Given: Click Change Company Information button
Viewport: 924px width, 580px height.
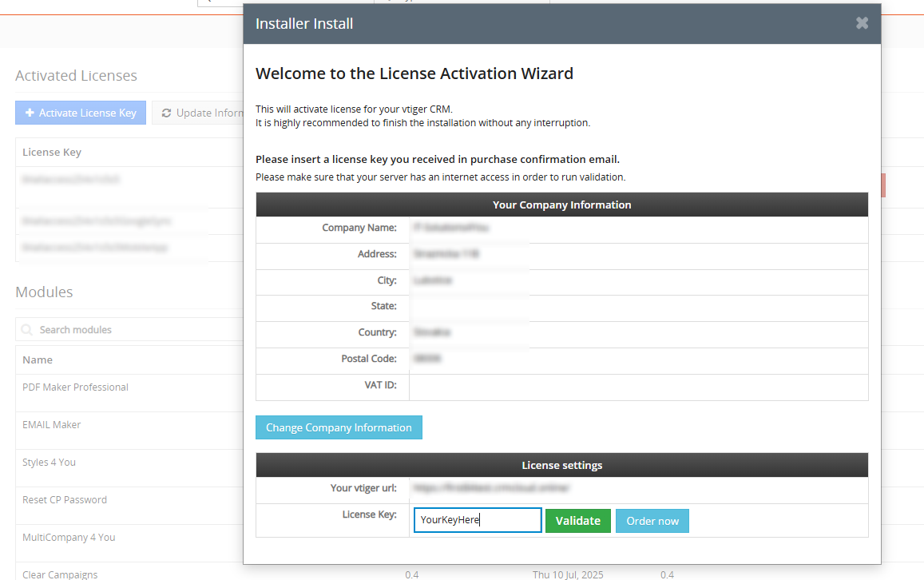Looking at the screenshot, I should click(x=339, y=427).
